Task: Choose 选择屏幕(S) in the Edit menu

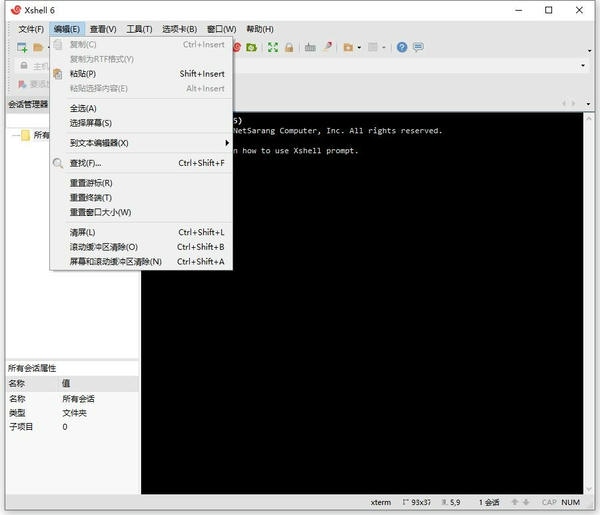Action: click(141, 123)
